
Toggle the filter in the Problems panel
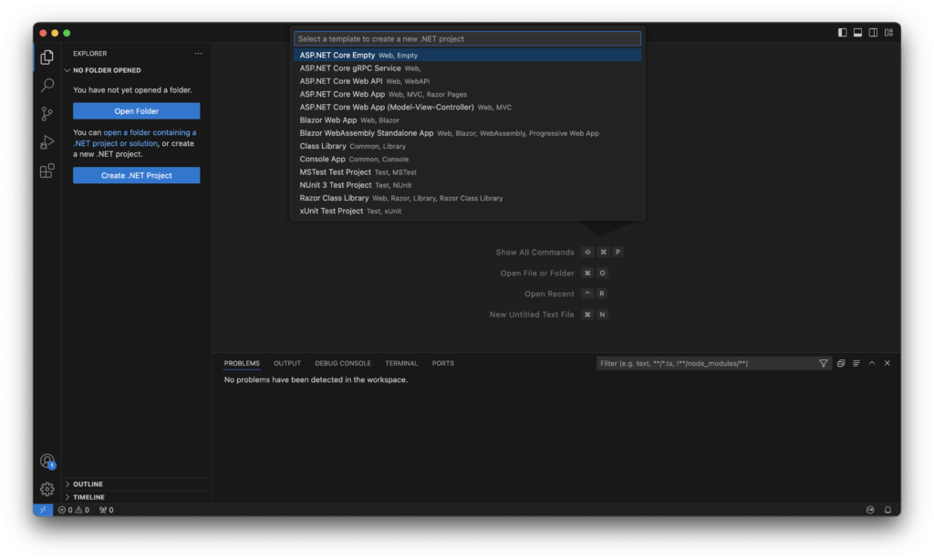(823, 363)
